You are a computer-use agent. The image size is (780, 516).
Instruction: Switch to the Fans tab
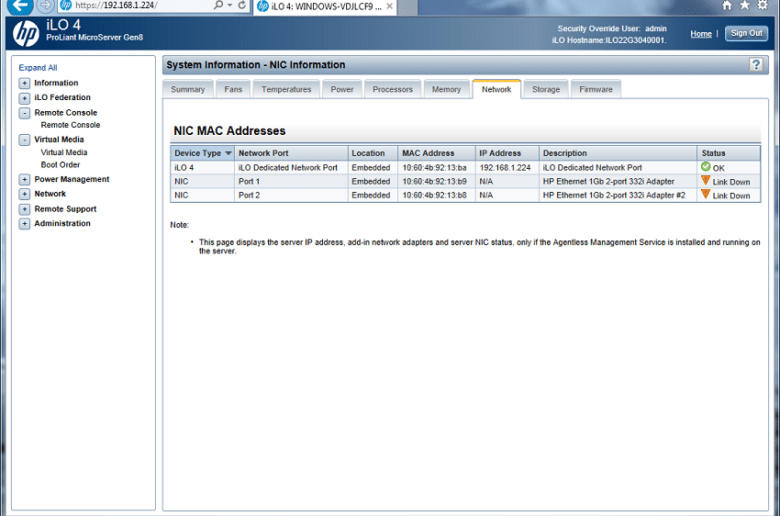pos(233,90)
